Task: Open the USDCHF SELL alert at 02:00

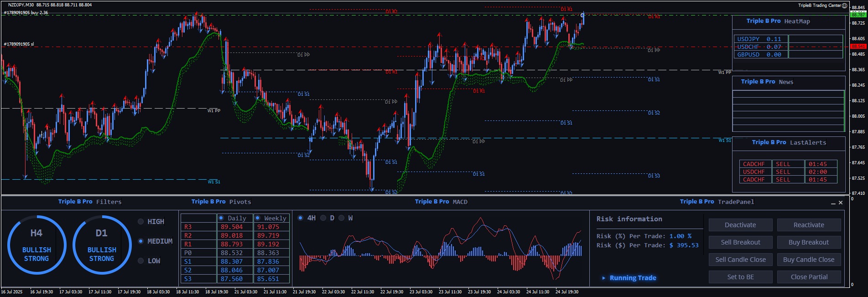Action: pyautogui.click(x=788, y=172)
